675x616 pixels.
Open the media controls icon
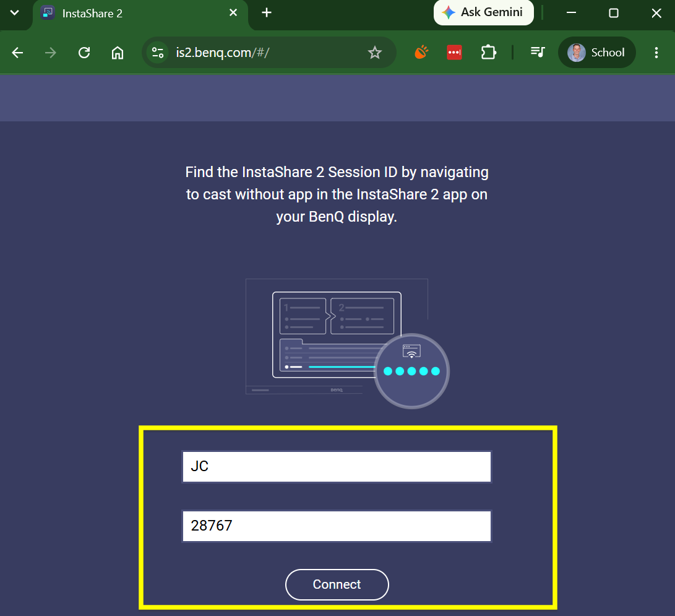tap(538, 53)
